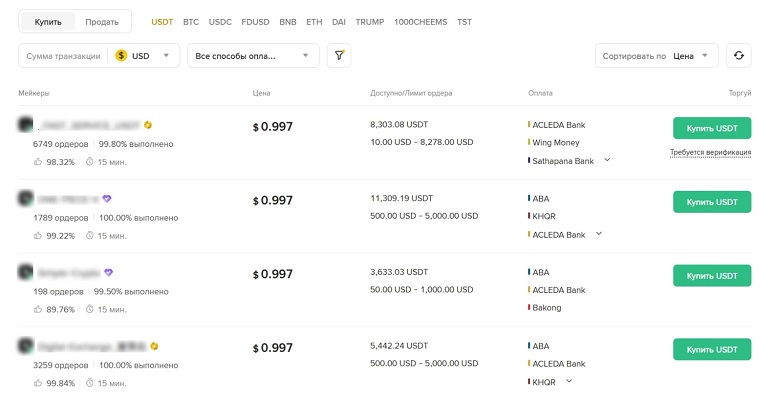Click 50.00 USD – 1,000.00 USD limit
775x399 pixels.
pyautogui.click(x=422, y=289)
